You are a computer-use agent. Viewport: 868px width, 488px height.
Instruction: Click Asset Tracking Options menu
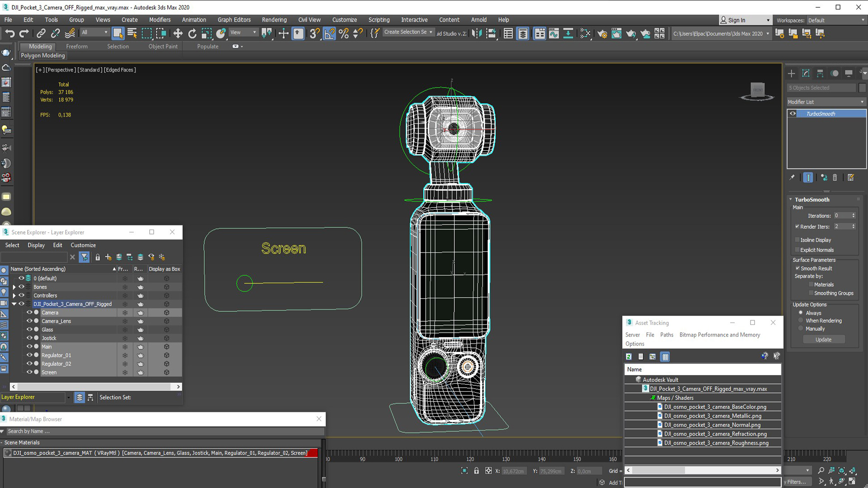[x=635, y=344]
